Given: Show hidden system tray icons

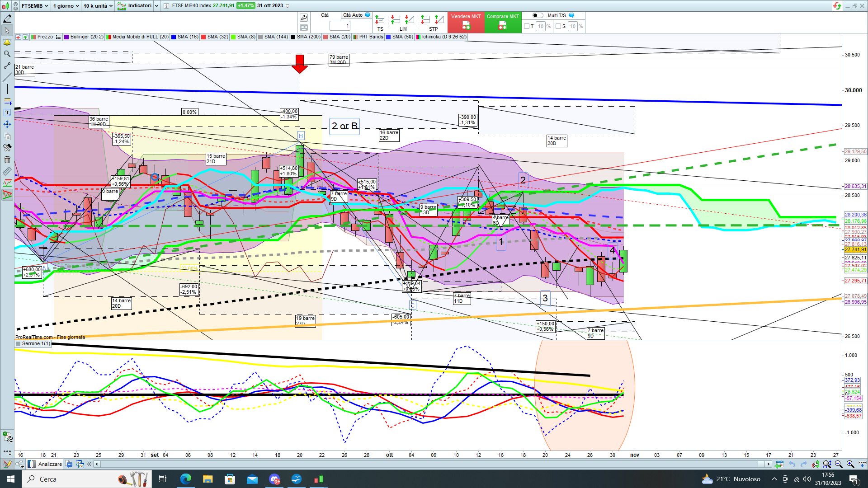Looking at the screenshot, I should point(774,479).
